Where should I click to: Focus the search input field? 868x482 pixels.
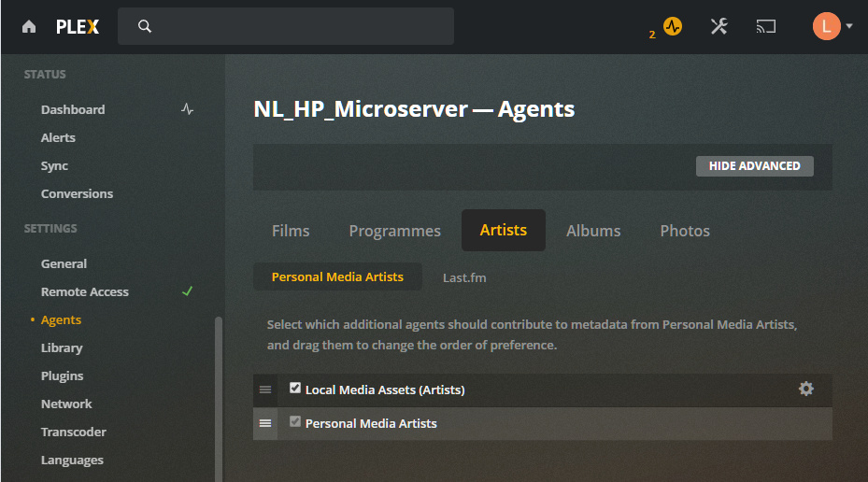tap(286, 26)
